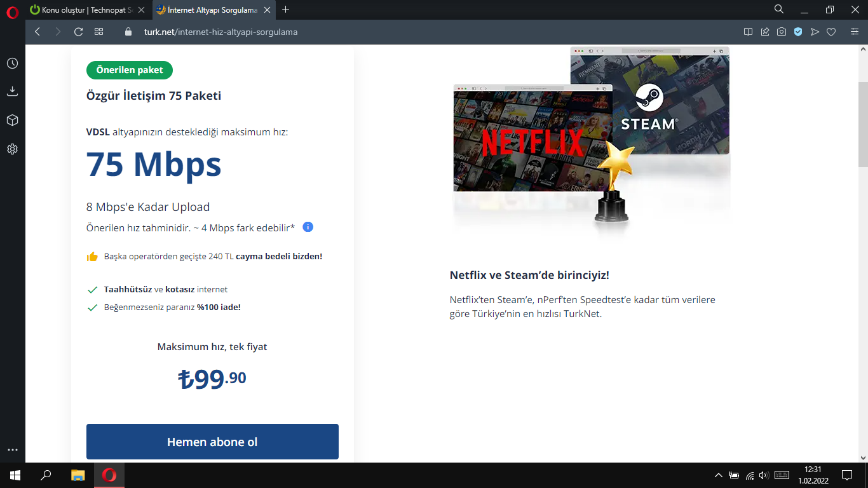Open My Flow paper-plane icon
This screenshot has width=868, height=488.
[815, 32]
